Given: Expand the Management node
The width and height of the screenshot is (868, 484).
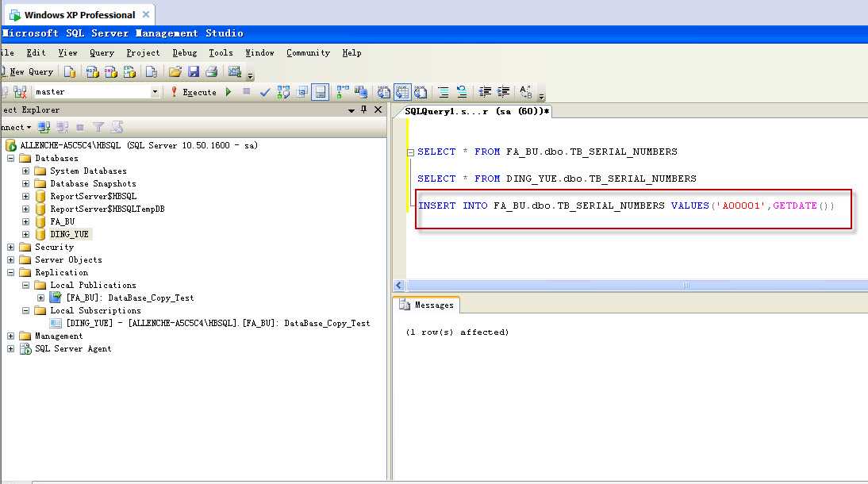Looking at the screenshot, I should pyautogui.click(x=10, y=336).
